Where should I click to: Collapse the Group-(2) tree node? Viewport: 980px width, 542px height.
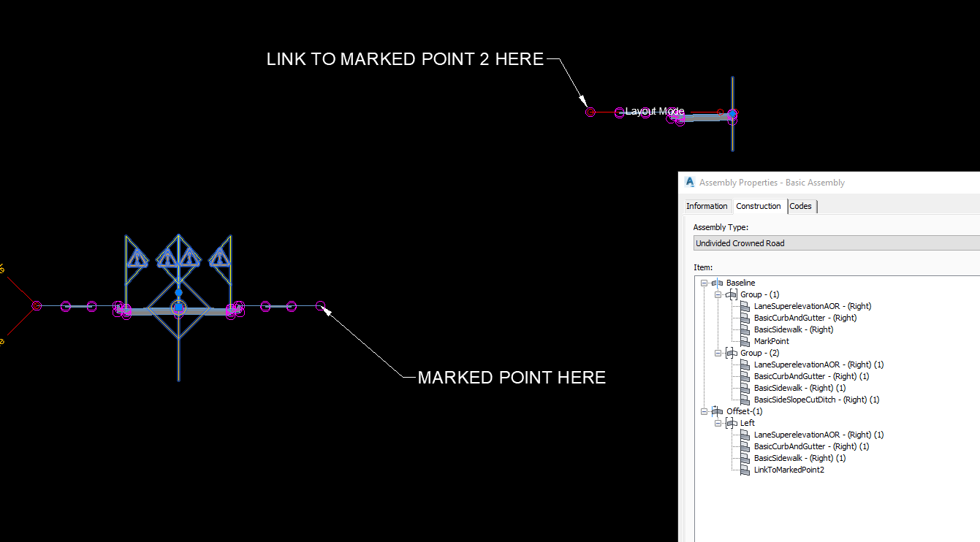point(718,352)
